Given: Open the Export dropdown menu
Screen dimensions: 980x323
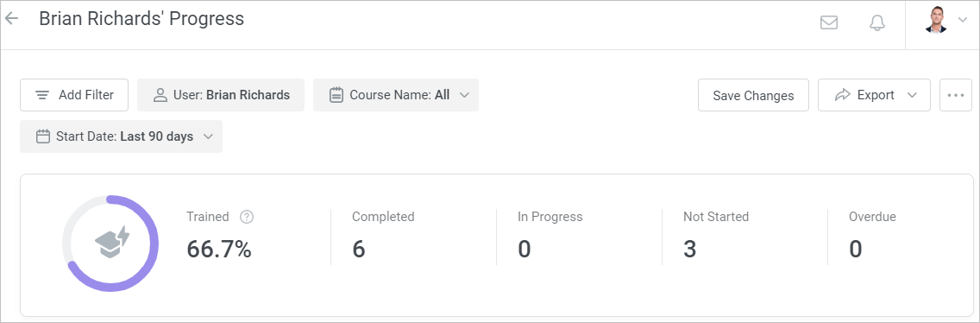Looking at the screenshot, I should [874, 95].
